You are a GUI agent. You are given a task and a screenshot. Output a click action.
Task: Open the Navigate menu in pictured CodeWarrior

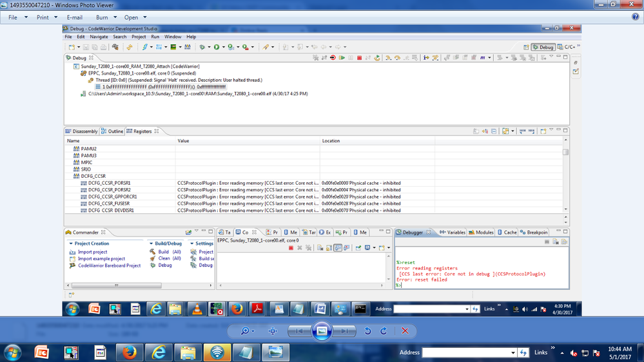[99, 37]
